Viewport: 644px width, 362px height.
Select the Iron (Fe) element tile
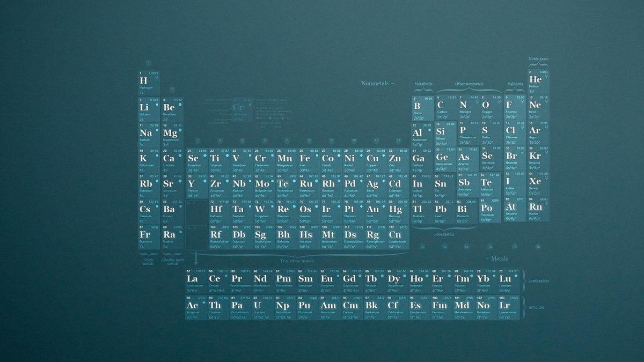(306, 160)
